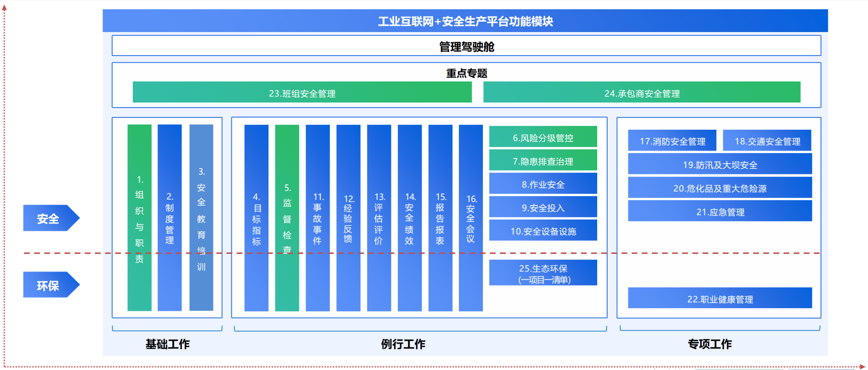Image resolution: width=868 pixels, height=370 pixels.
Task: Click the 8.作业安全 module
Action: (x=543, y=184)
